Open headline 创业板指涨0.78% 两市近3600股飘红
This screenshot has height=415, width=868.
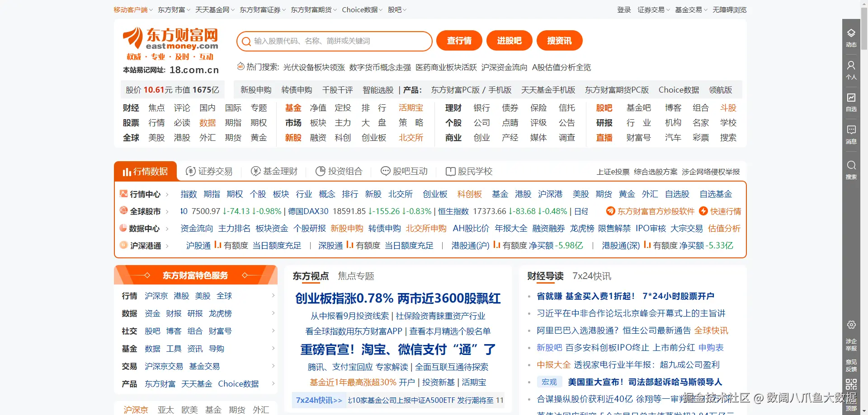pos(398,298)
